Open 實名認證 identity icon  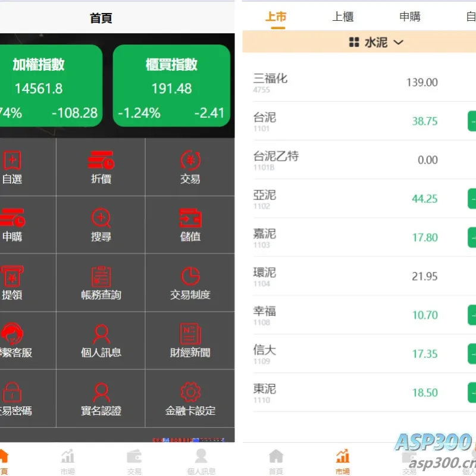tap(101, 392)
